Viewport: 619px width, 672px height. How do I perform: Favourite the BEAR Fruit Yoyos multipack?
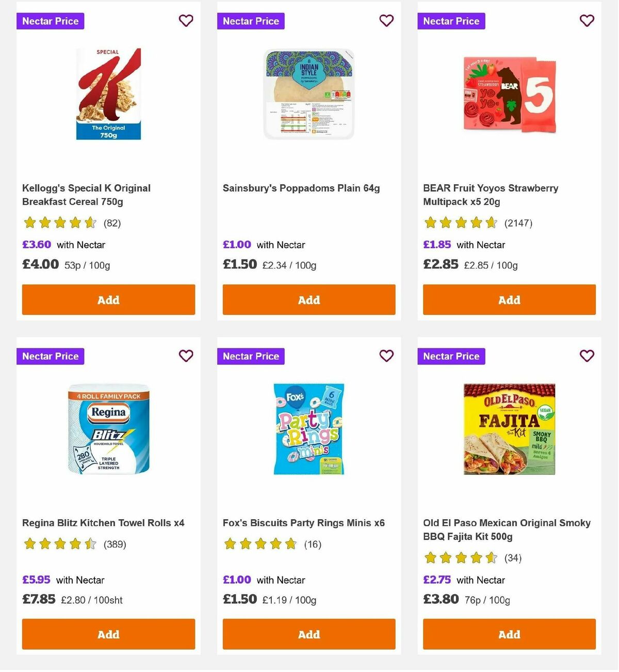[587, 21]
